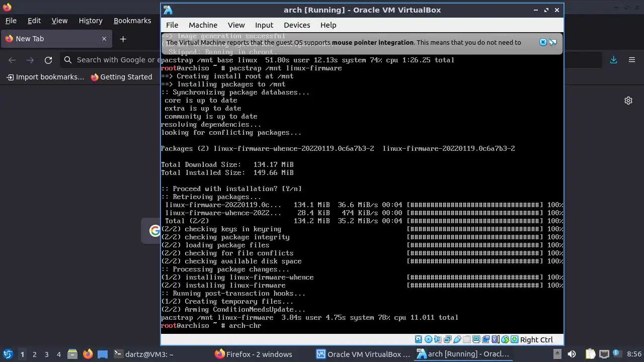Click the Right Ctrl host key label
This screenshot has height=362, width=644.
pos(536,340)
